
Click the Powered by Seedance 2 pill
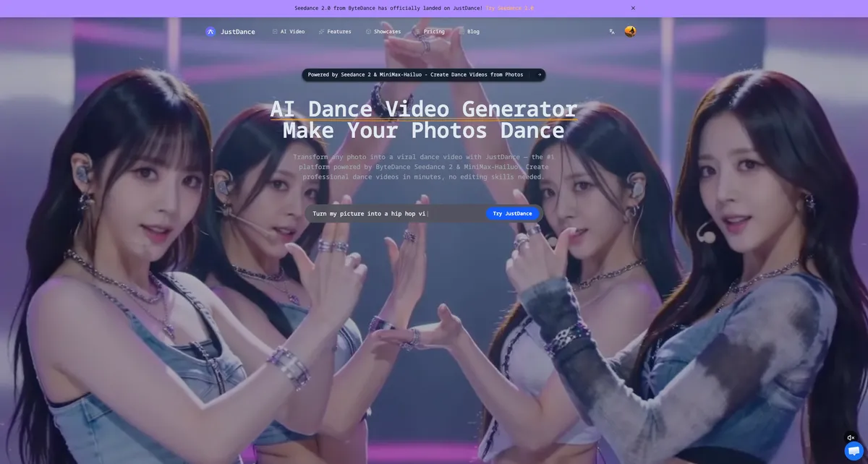424,74
